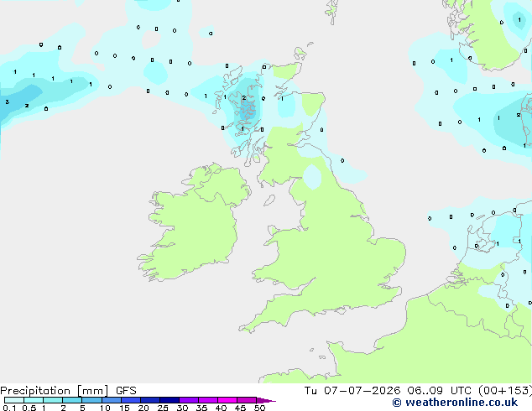Click the 20–25 mm dark blue swatch
The width and height of the screenshot is (532, 411).
pos(149,400)
